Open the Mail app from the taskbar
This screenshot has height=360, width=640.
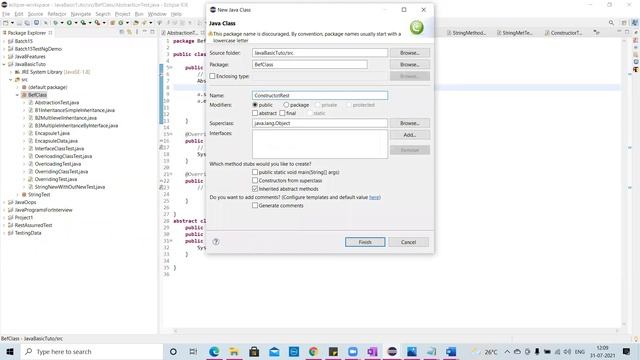pos(274,351)
